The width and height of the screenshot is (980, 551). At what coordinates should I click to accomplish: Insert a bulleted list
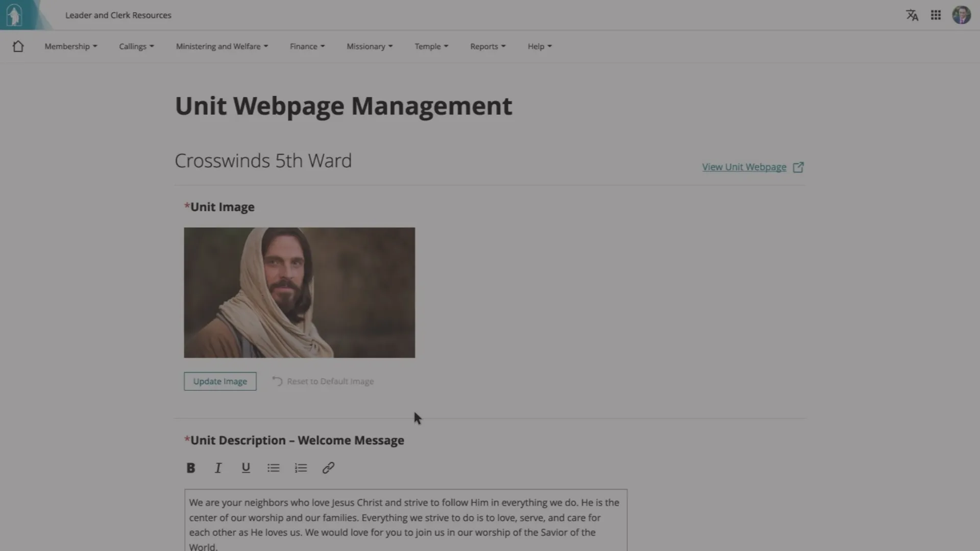coord(273,468)
